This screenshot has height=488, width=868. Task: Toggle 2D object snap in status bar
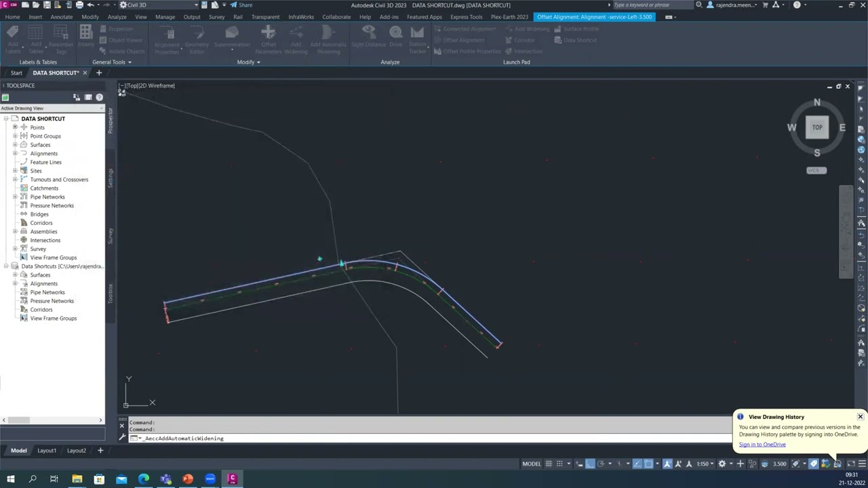pos(648,464)
